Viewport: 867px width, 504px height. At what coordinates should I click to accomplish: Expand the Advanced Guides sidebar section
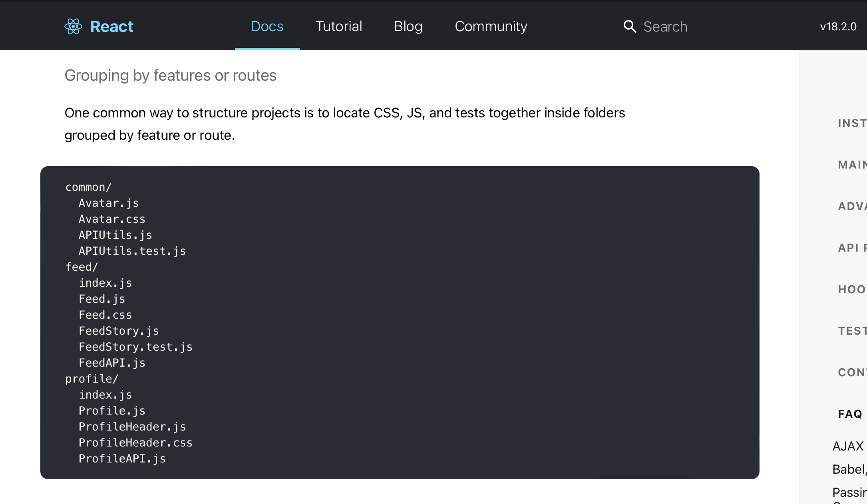pos(852,206)
